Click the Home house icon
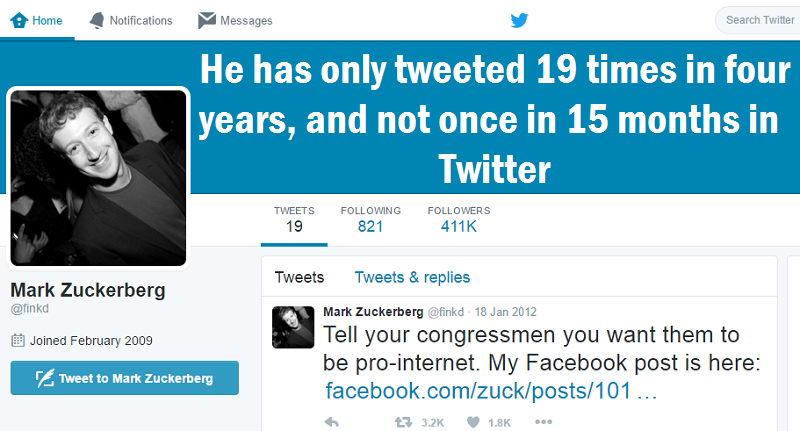 tap(19, 20)
